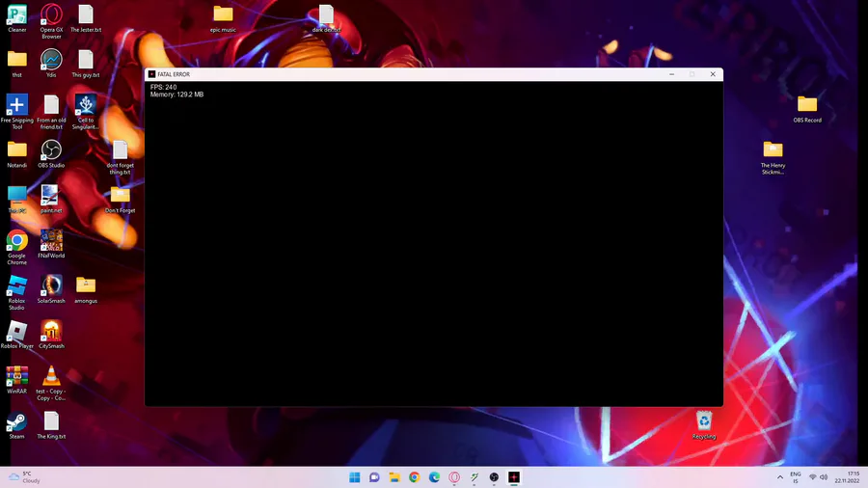Select the FNaFWorld desktop shortcut
This screenshot has height=488, width=868.
coord(51,244)
